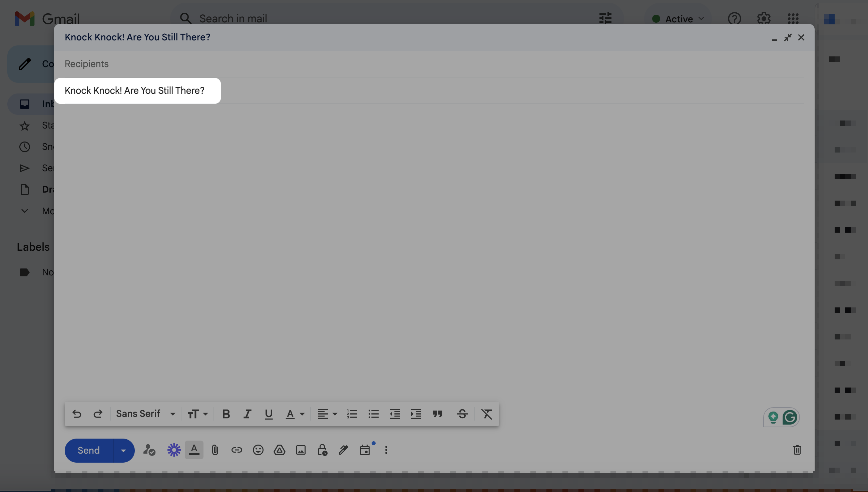
Task: Discard the draft with the trash icon
Action: click(797, 450)
